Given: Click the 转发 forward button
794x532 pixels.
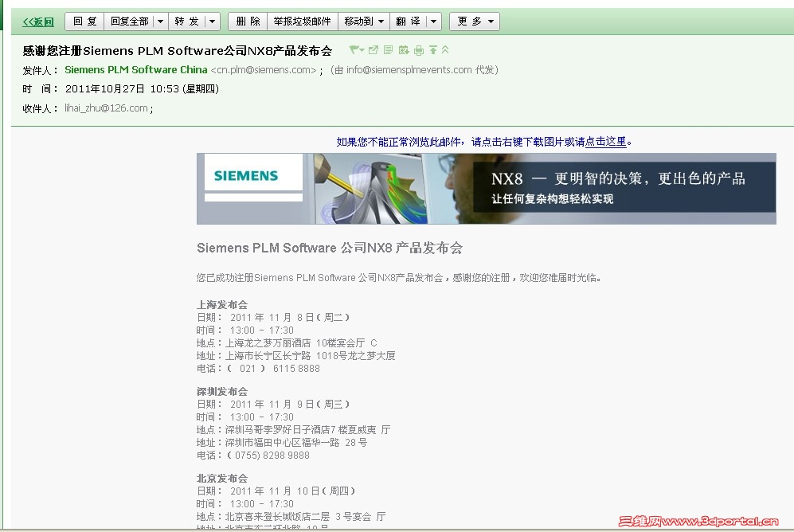Looking at the screenshot, I should (x=186, y=22).
